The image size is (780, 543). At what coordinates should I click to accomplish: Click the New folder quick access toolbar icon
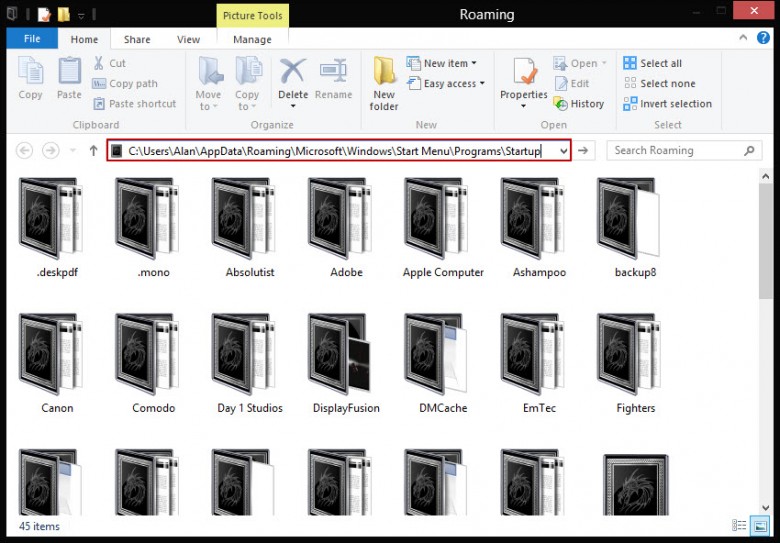[64, 14]
